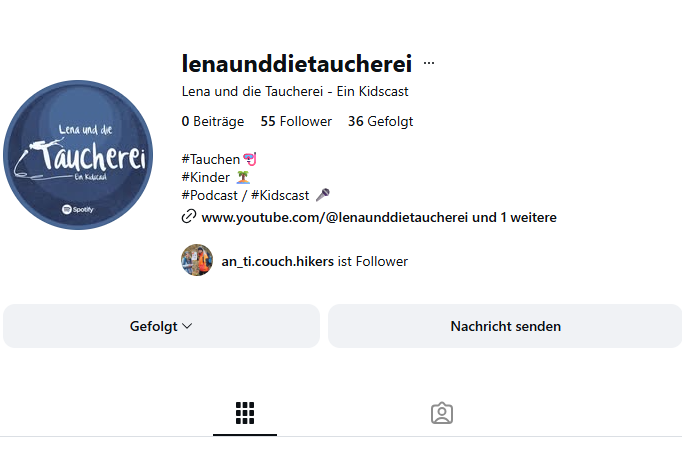This screenshot has height=454, width=682.
Task: Open the three-dot options menu
Action: 429,63
